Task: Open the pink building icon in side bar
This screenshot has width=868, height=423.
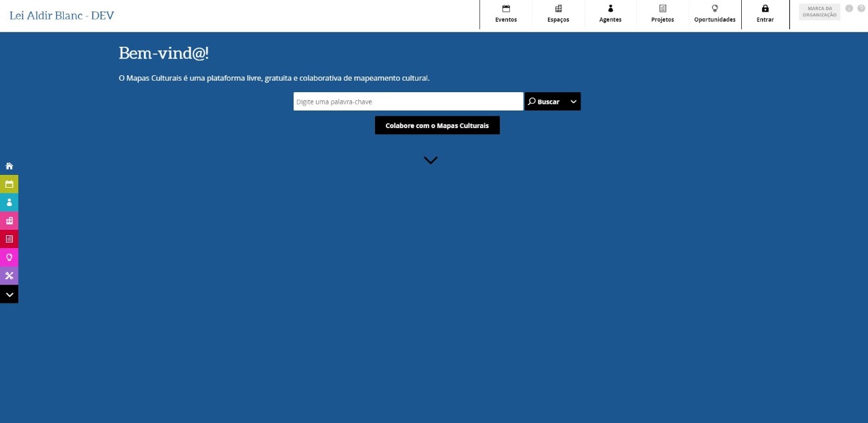Action: coord(9,221)
